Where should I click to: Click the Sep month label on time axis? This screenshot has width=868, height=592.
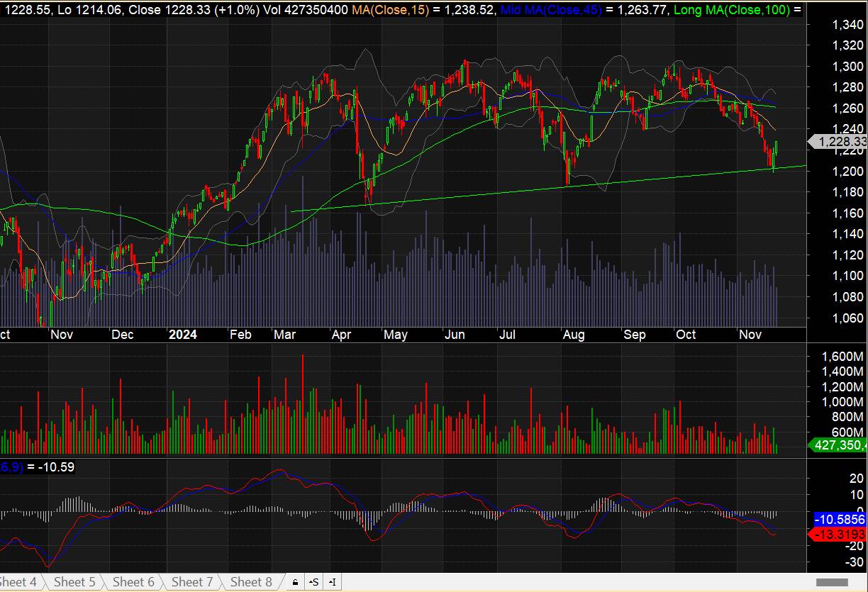tap(635, 334)
